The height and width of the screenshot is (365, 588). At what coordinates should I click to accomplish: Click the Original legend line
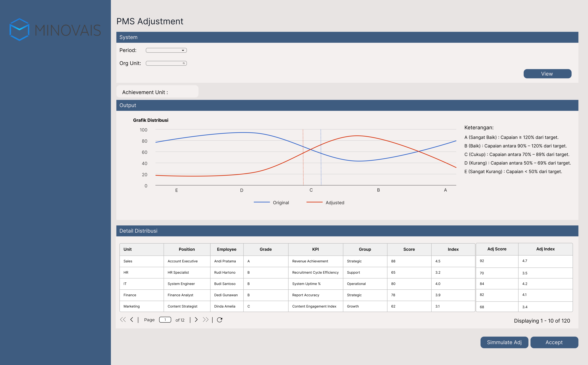coord(262,202)
